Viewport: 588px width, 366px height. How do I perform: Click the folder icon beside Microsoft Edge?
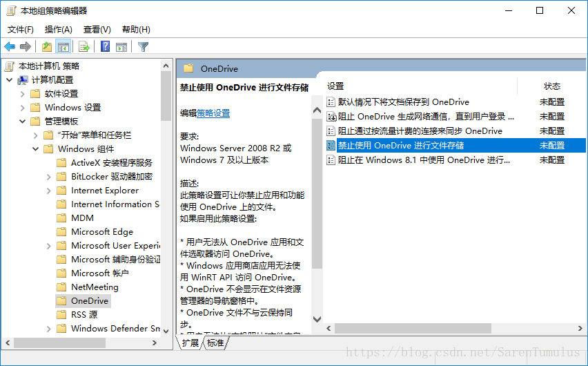pos(61,232)
